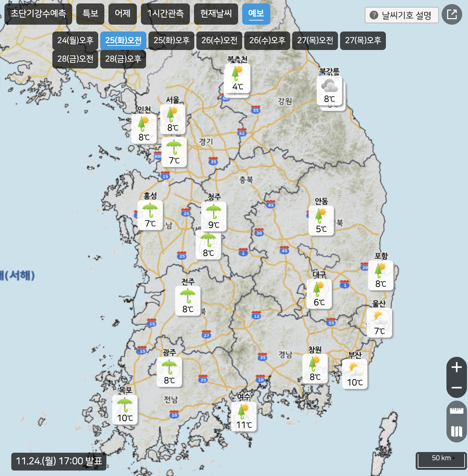The height and width of the screenshot is (476, 468).
Task: Open the 현재날씨 tab
Action: 216,14
